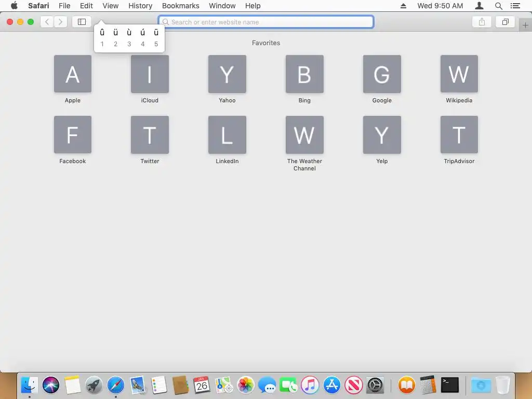532x399 pixels.
Task: Open System Preferences gear in Dock
Action: pos(375,385)
